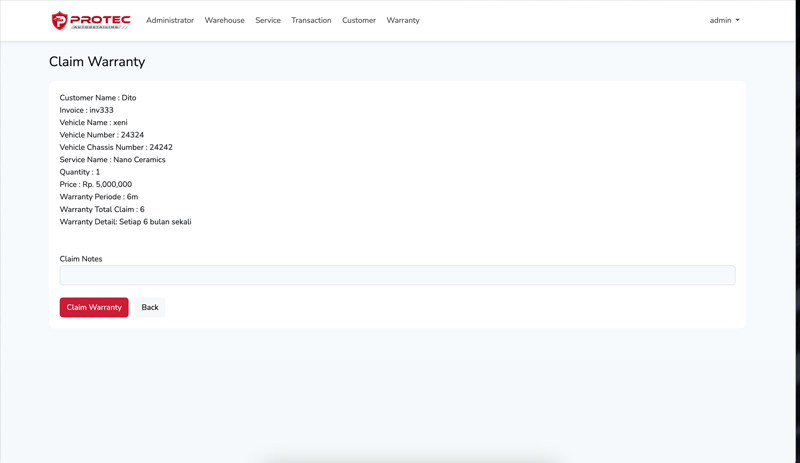Click the Invoice : inv333 text

[x=86, y=110]
